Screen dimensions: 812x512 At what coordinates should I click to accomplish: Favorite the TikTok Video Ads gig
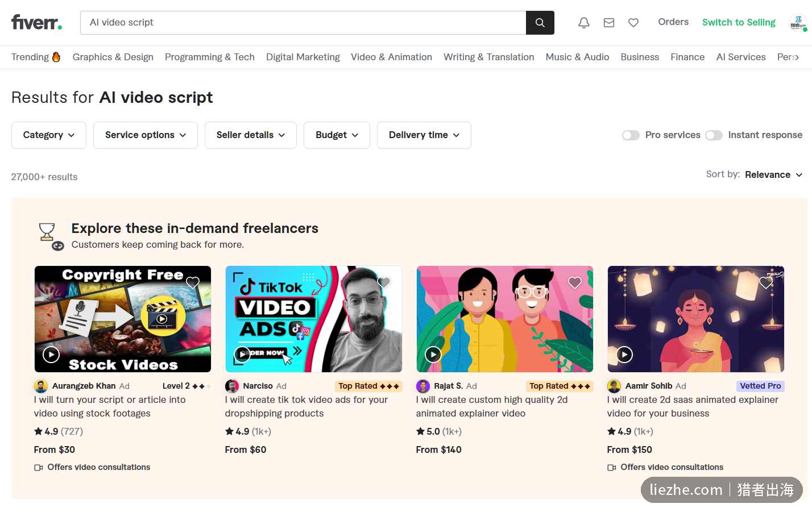click(384, 282)
